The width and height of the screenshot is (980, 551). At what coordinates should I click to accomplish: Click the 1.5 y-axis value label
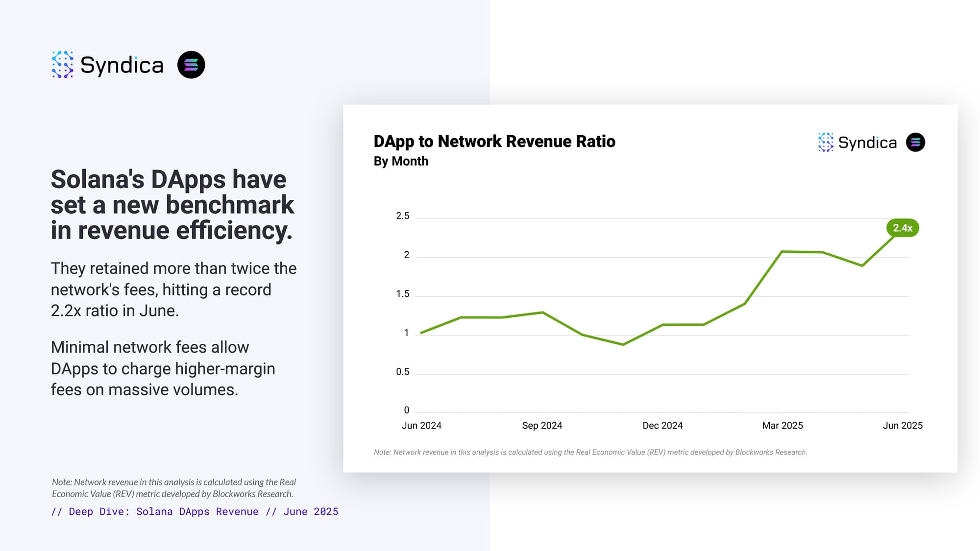click(402, 294)
